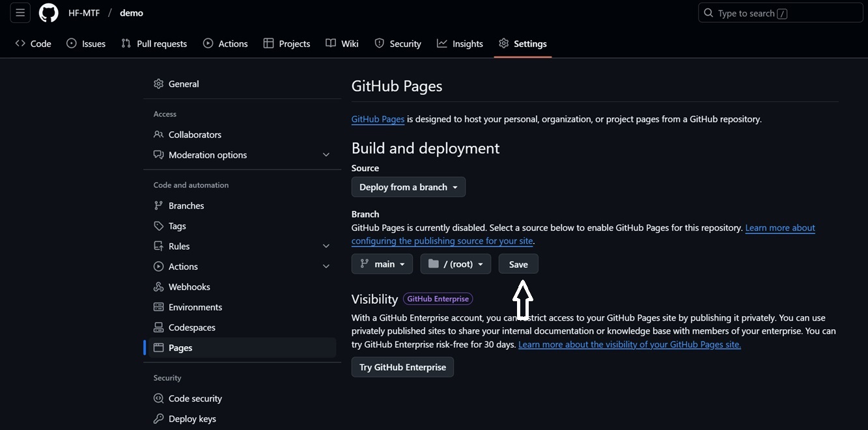Switch to the Pull requests tab
Screen dimensions: 868x430
pos(154,44)
